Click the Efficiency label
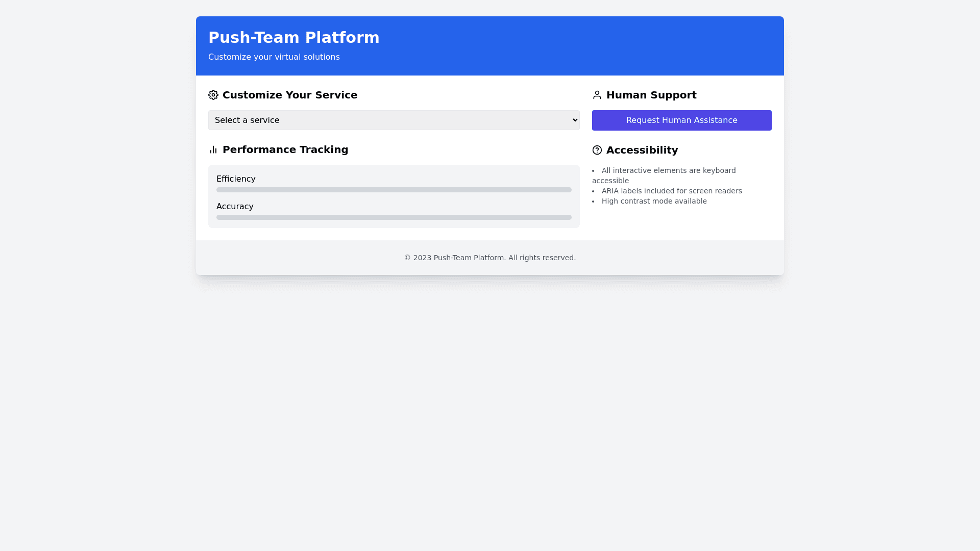 (236, 179)
